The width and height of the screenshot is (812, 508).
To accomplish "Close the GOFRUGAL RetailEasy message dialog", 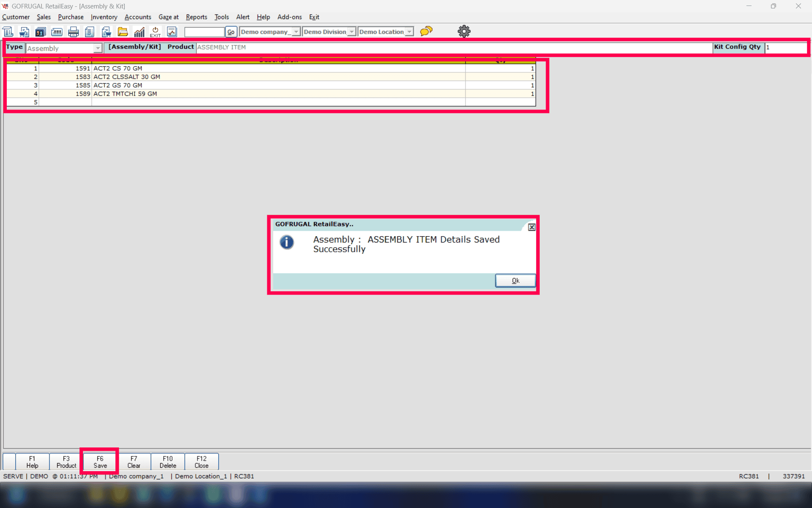I will (x=532, y=227).
